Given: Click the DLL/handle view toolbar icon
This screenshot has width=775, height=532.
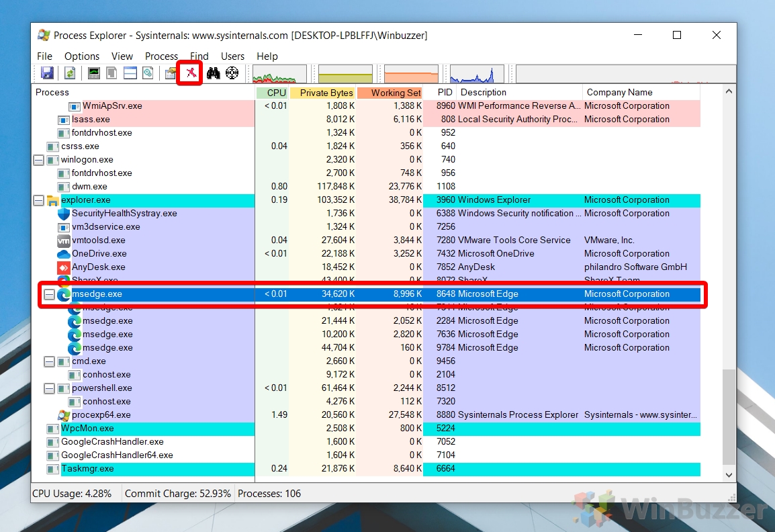Looking at the screenshot, I should pyautogui.click(x=148, y=73).
